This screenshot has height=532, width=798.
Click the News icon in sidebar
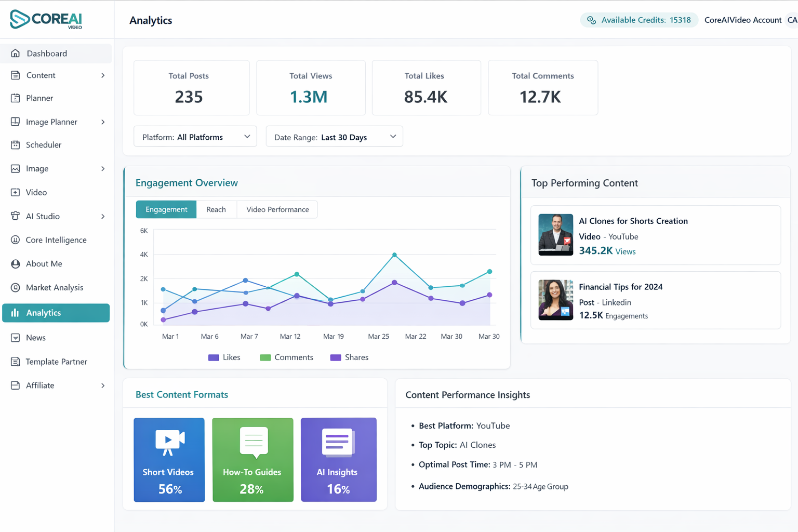coord(16,338)
